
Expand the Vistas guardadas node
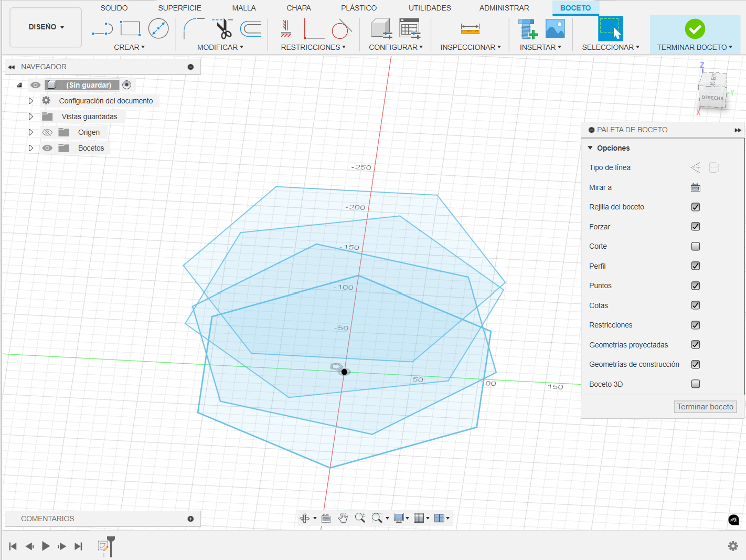(x=31, y=117)
